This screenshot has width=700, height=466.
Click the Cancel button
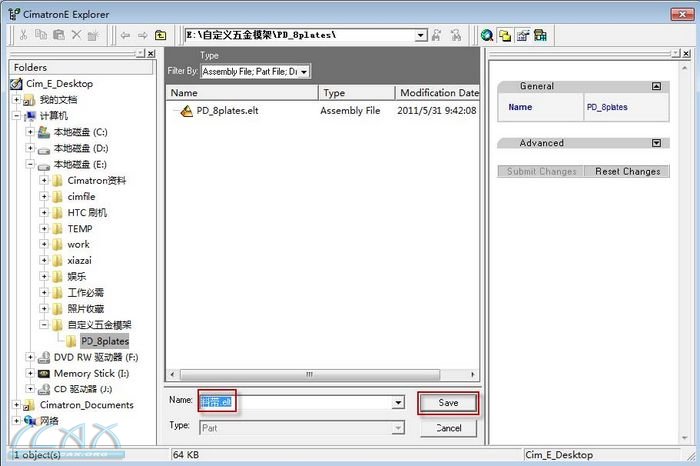pyautogui.click(x=448, y=428)
